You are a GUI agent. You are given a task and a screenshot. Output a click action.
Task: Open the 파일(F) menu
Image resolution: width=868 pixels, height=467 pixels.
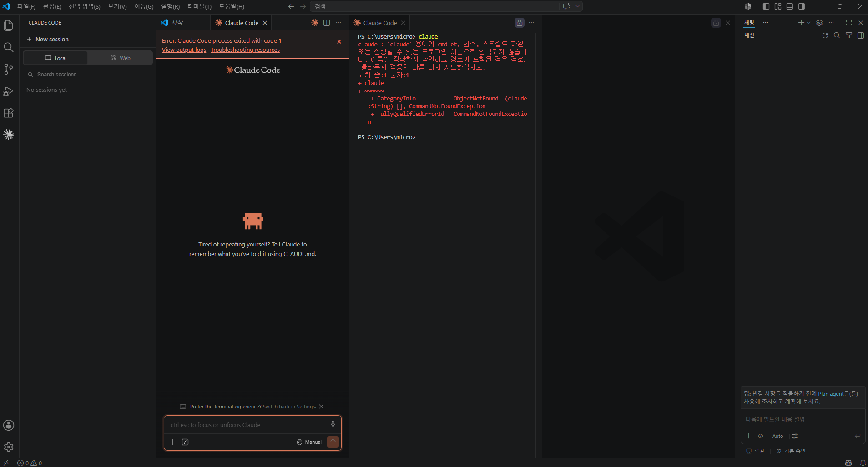point(26,6)
